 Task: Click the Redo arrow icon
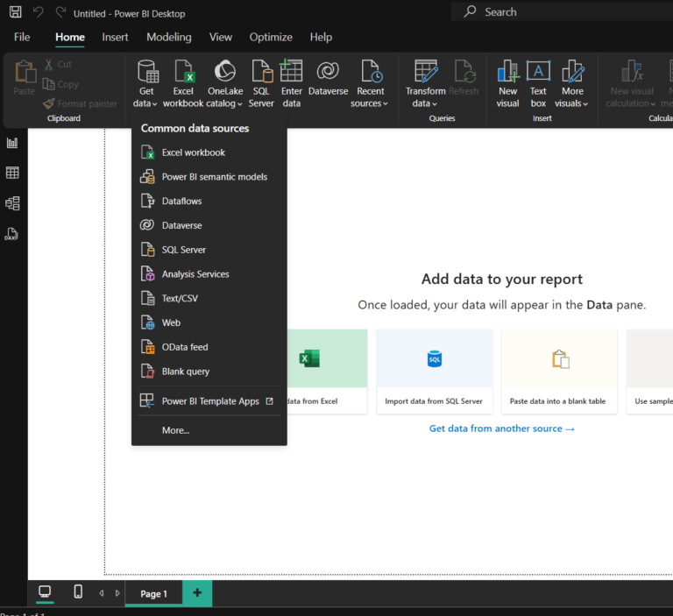tap(60, 12)
